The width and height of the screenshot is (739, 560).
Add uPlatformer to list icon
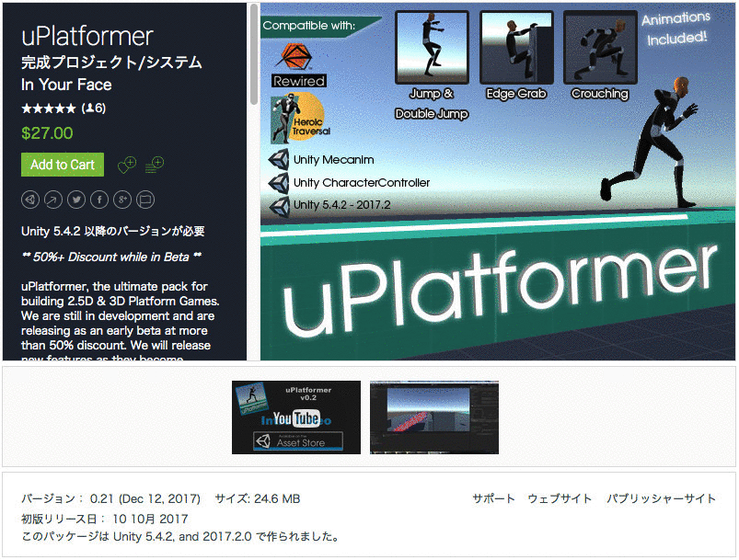[x=154, y=165]
